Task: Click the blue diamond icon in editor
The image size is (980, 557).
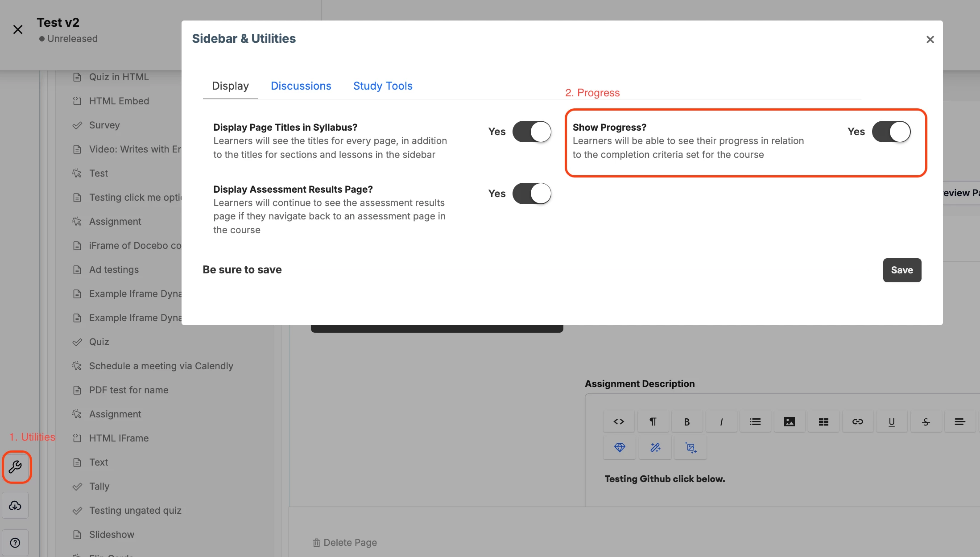Action: point(620,447)
